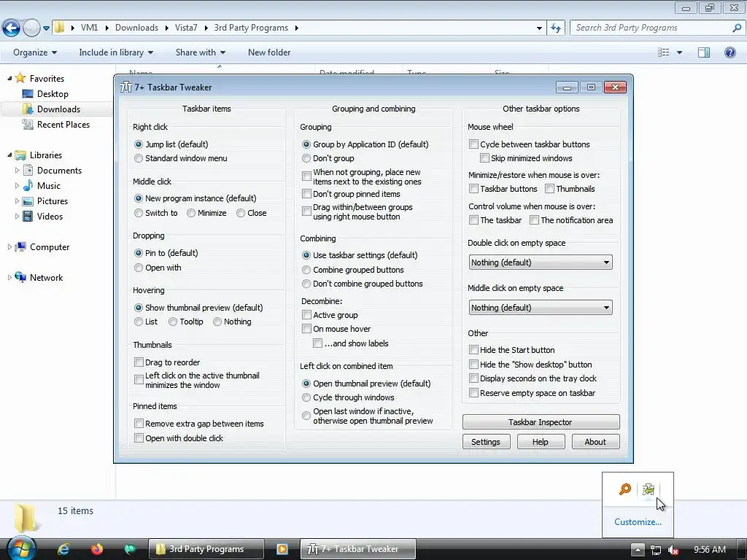Open Share with dropdown
747x560 pixels.
200,52
